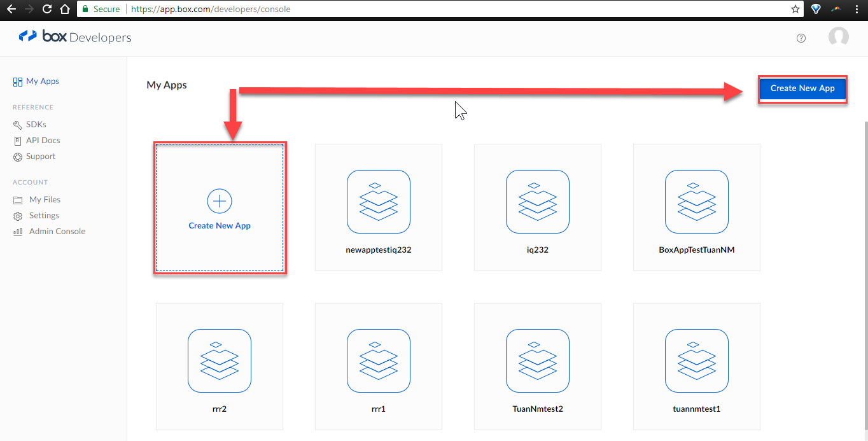
Task: Click the API Docs document icon
Action: point(18,141)
